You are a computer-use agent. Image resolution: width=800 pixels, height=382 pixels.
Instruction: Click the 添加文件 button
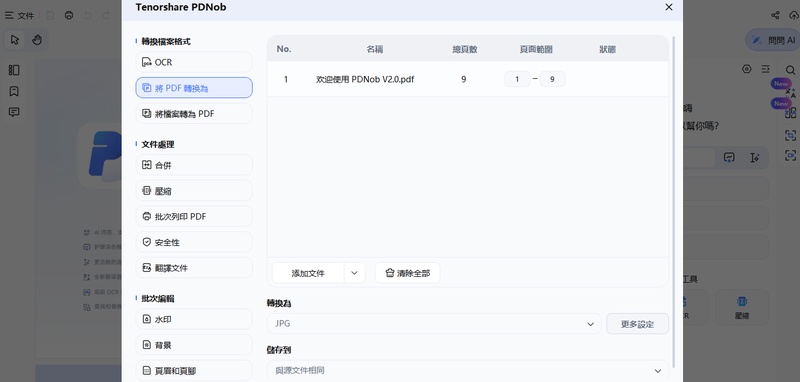pyautogui.click(x=308, y=273)
